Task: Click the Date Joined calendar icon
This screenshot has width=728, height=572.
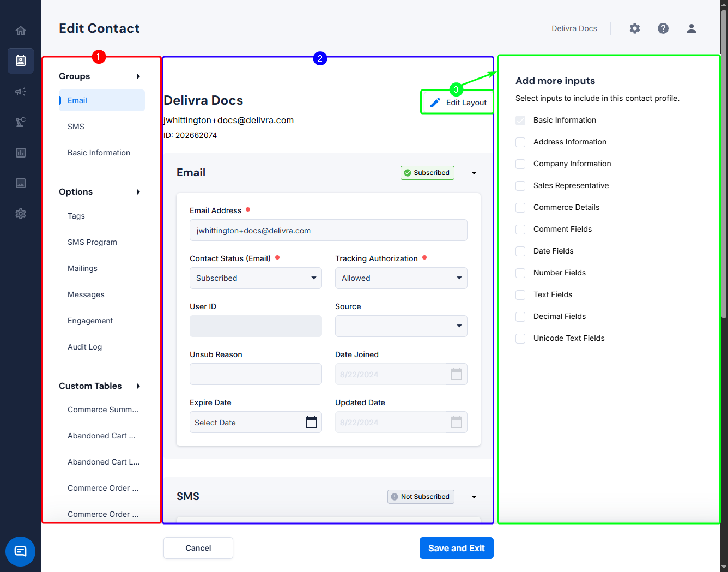Action: 457,374
